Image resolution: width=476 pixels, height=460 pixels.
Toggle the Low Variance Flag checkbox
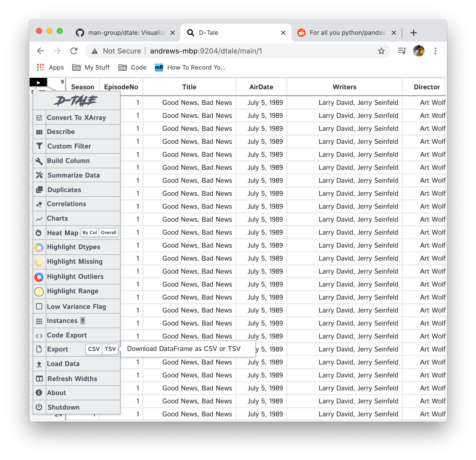point(39,307)
